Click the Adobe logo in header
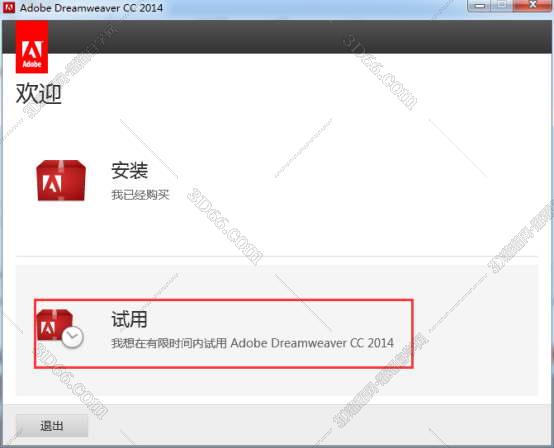 (32, 47)
